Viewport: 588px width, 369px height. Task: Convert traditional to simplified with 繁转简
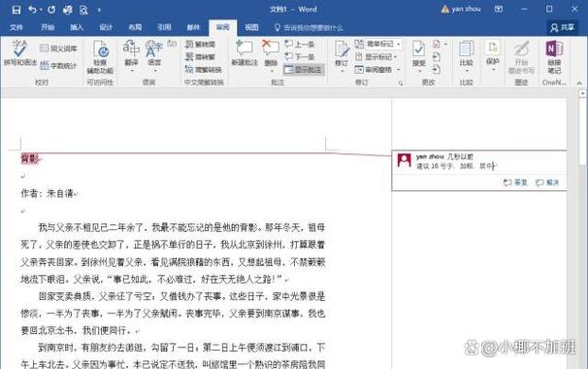[x=200, y=45]
